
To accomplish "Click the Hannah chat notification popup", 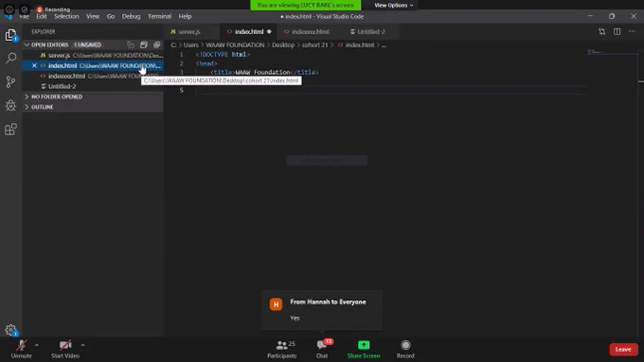I will 322,310.
